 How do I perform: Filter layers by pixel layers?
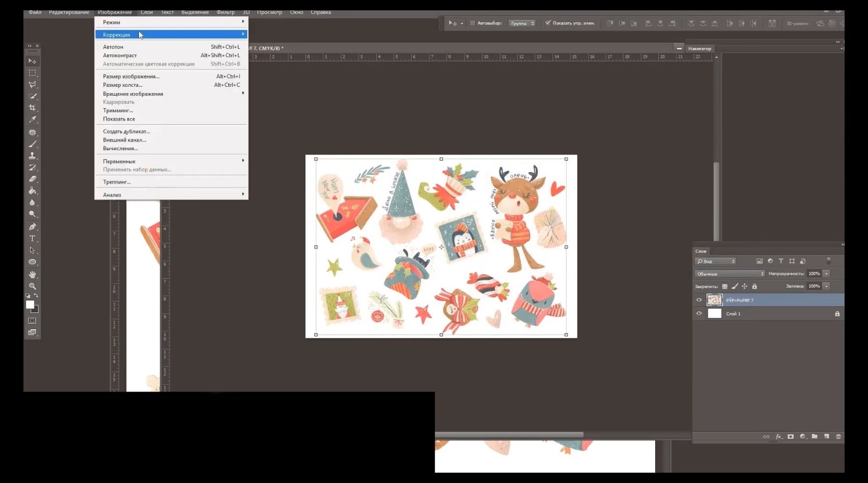[x=760, y=261]
